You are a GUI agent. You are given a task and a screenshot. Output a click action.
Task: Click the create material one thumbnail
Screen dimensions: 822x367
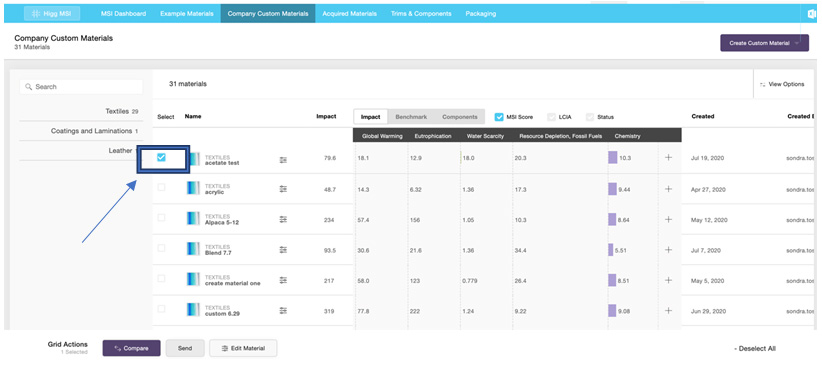194,280
